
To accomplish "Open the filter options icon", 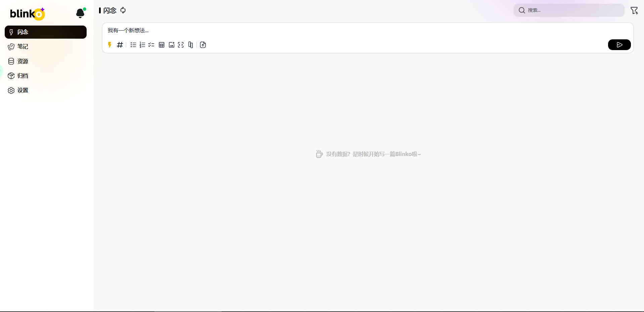I will (x=634, y=10).
